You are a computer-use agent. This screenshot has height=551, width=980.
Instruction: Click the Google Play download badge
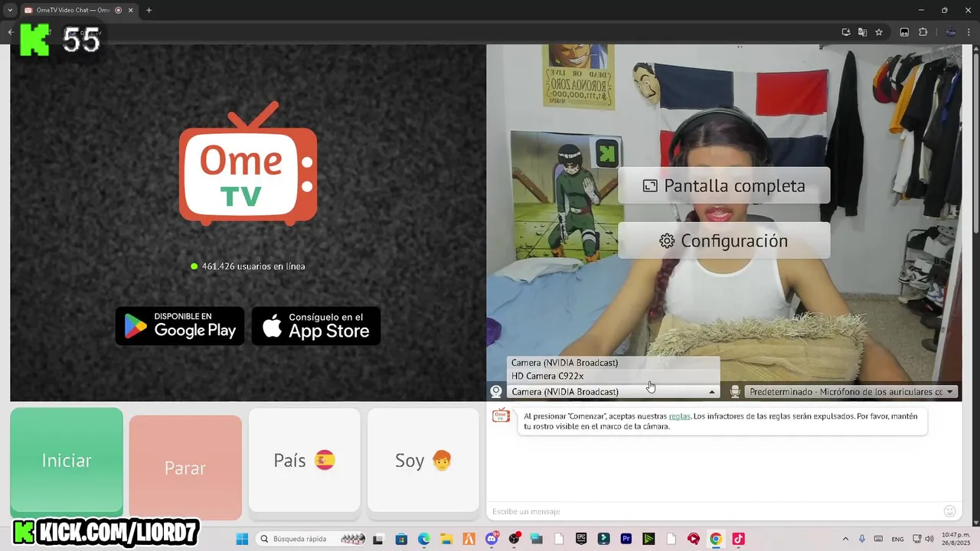point(180,326)
